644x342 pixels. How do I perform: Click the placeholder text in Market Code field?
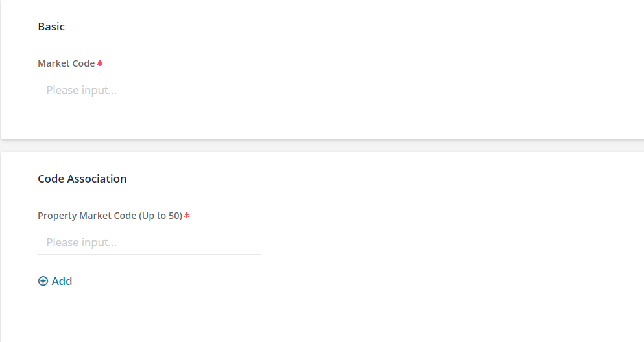click(x=81, y=90)
